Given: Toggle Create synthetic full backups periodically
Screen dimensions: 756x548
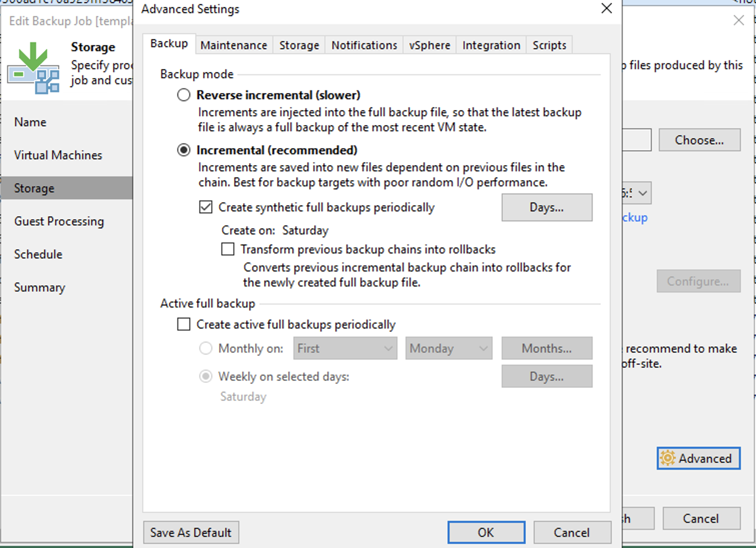Looking at the screenshot, I should [206, 207].
